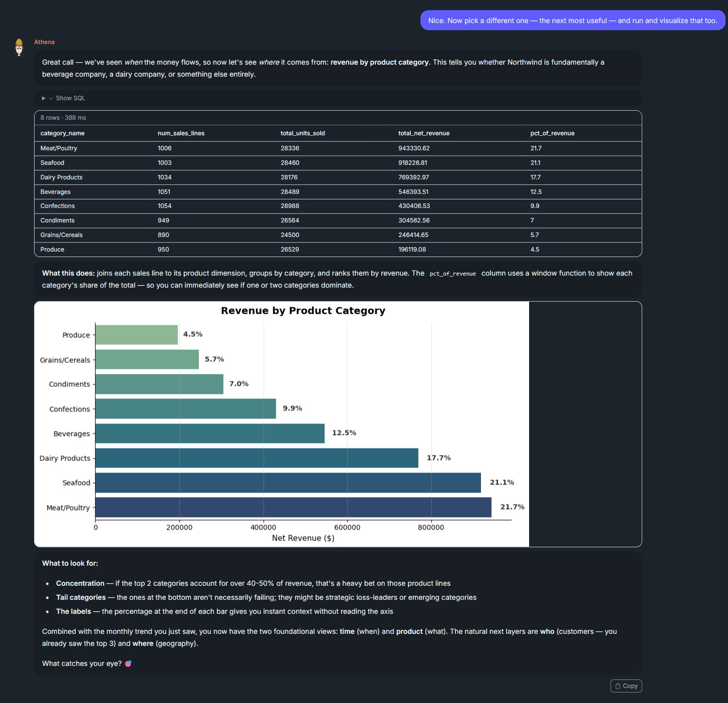Click the total_net_revenue column header
The height and width of the screenshot is (703, 728).
[424, 133]
